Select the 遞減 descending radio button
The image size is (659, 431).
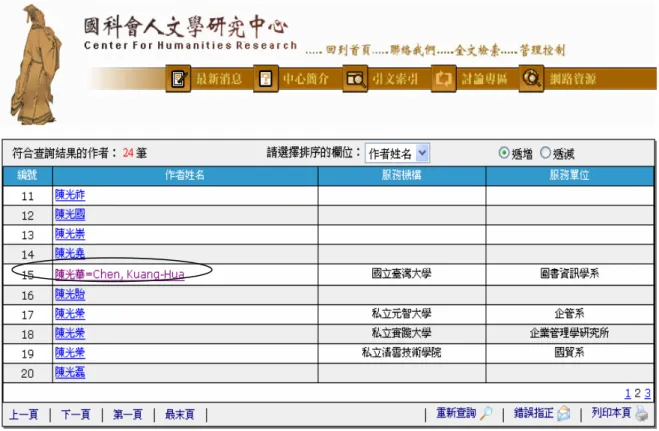[x=545, y=153]
